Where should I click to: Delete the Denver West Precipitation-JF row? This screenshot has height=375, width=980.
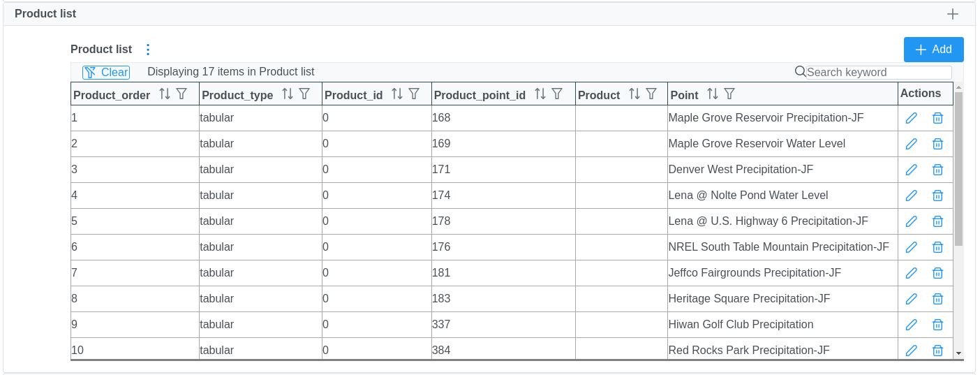tap(937, 170)
